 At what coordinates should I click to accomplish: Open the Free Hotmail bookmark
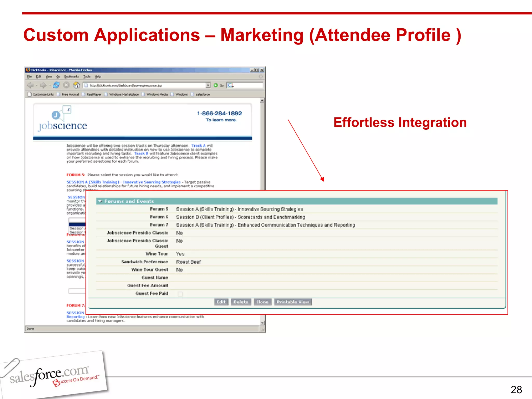tap(68, 94)
